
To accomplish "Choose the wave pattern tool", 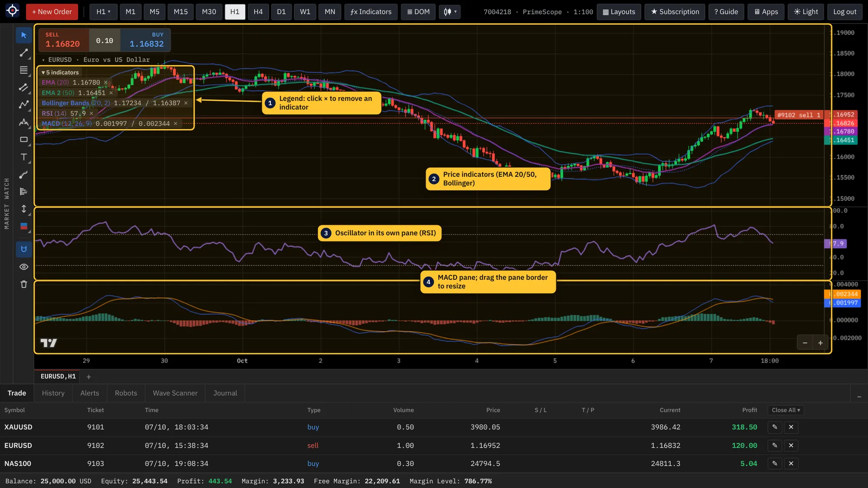I will point(24,122).
